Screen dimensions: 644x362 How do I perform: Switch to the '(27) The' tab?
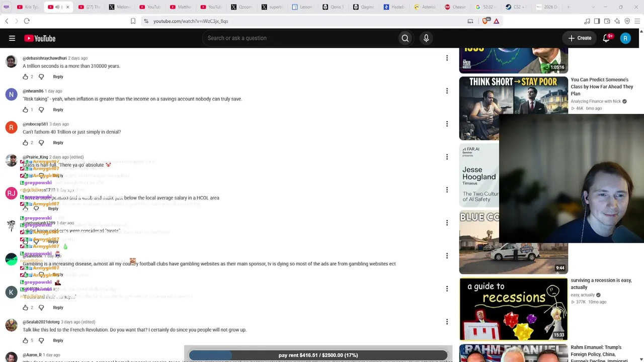coord(89,7)
